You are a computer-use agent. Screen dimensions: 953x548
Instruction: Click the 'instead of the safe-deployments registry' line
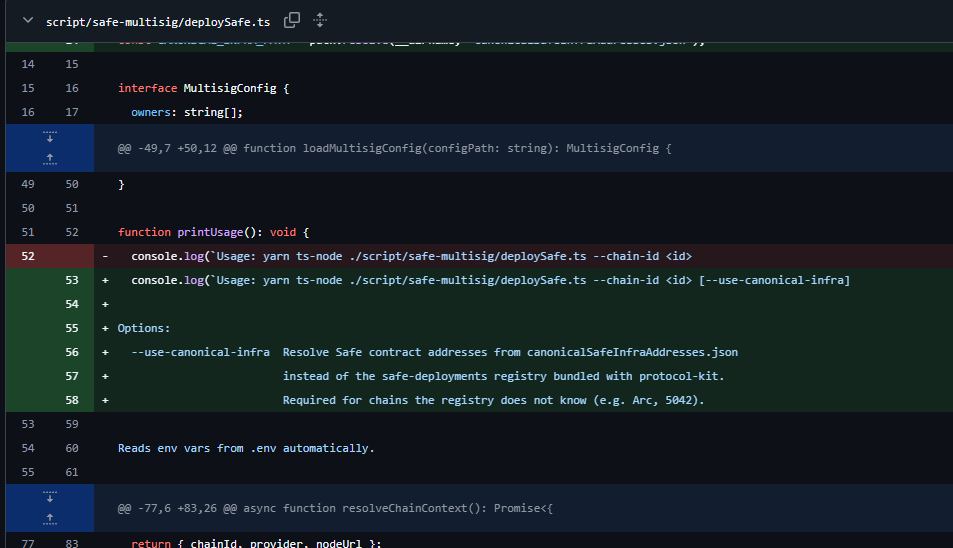pos(503,376)
